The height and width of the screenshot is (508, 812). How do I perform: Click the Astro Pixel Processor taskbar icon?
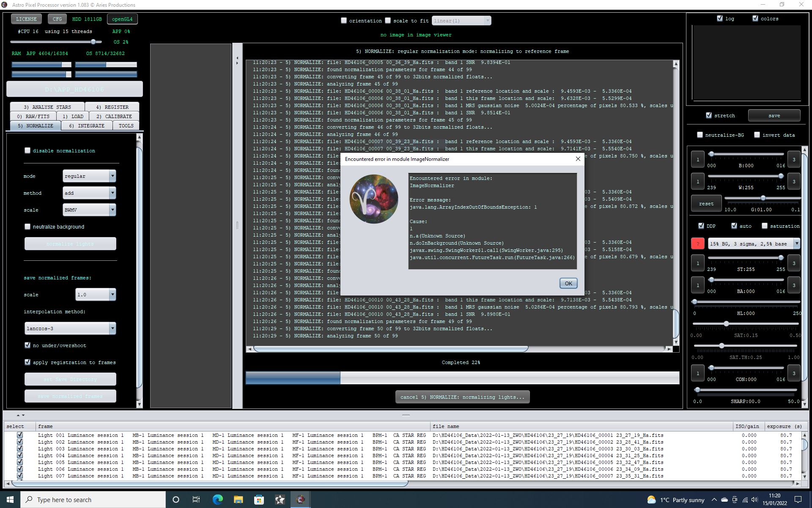click(x=300, y=500)
